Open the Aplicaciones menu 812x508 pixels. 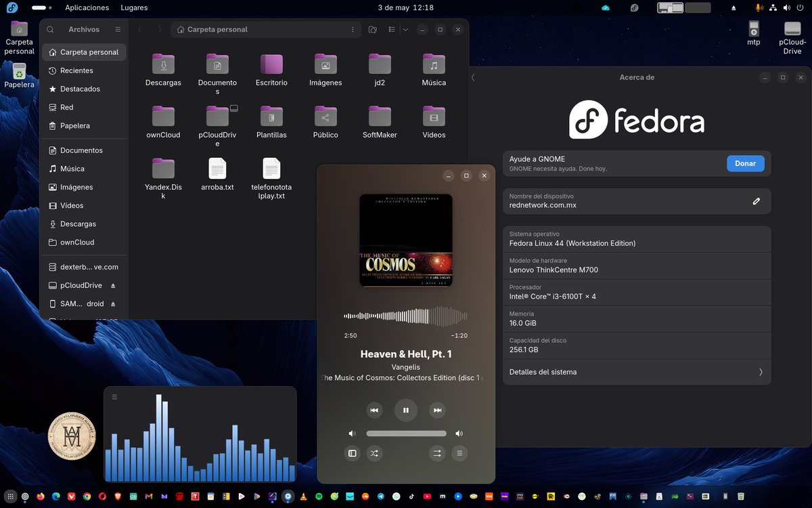point(87,7)
